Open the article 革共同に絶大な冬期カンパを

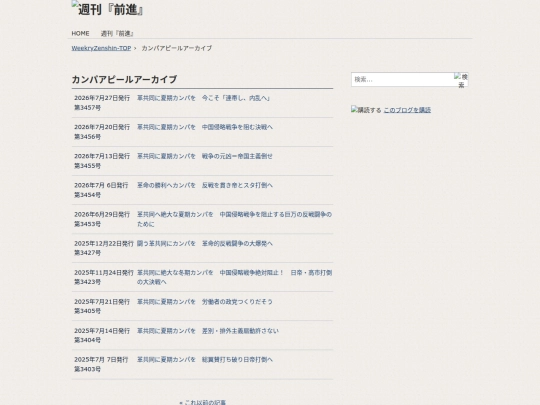pyautogui.click(x=234, y=277)
